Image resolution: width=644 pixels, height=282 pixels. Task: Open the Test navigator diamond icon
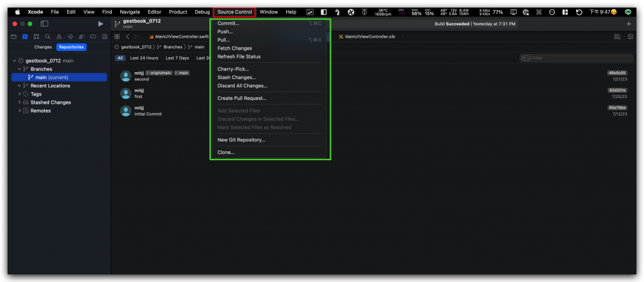point(70,36)
